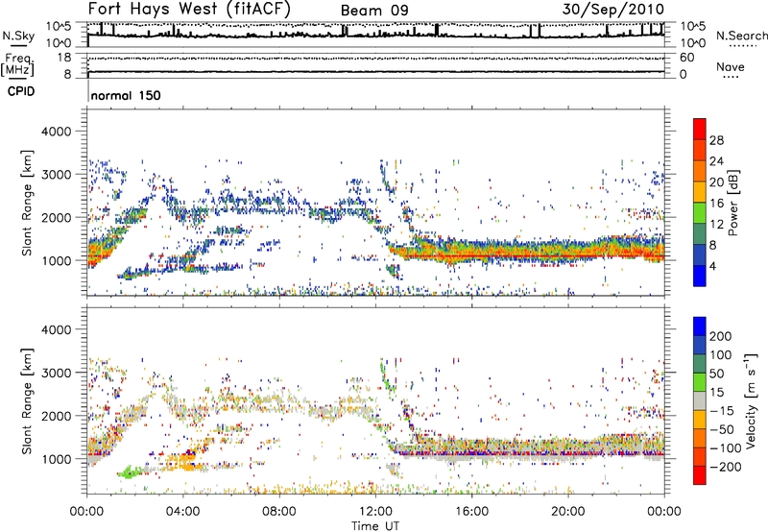Click the '04:00' time axis tick

tap(182, 512)
